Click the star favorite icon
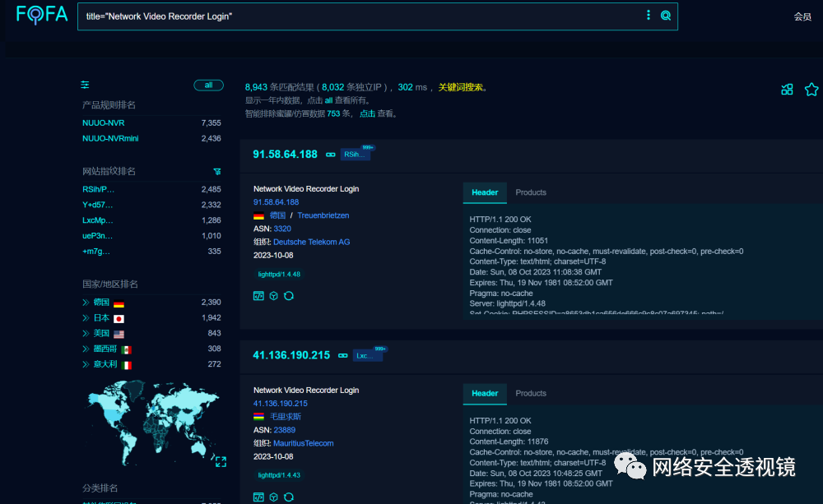Screen dimensions: 823x504 tap(811, 90)
